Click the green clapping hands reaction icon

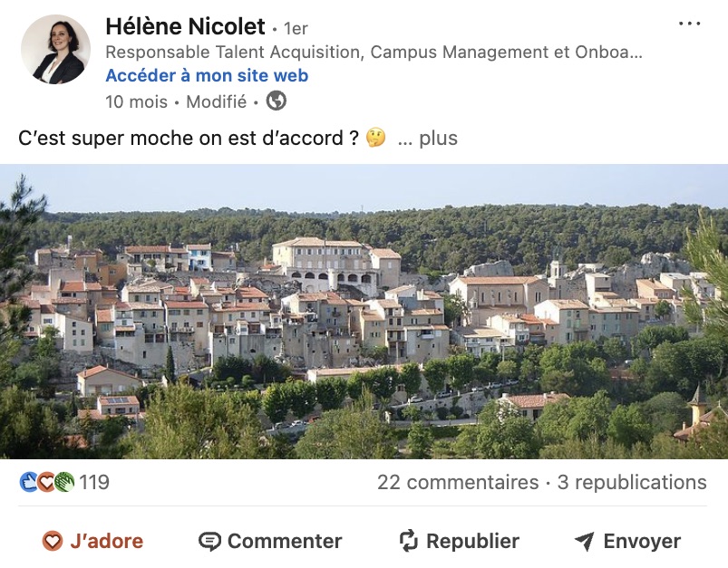pos(64,482)
